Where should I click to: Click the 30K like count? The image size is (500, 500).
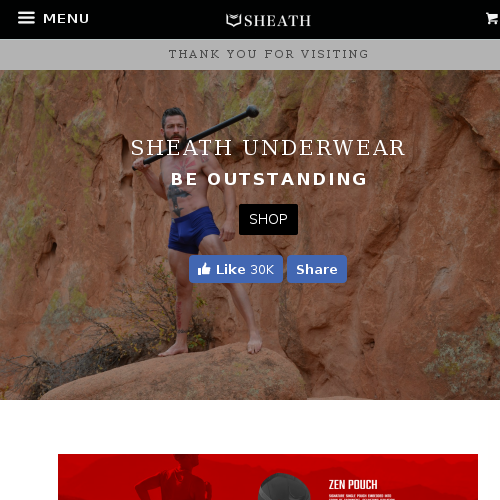[262, 270]
